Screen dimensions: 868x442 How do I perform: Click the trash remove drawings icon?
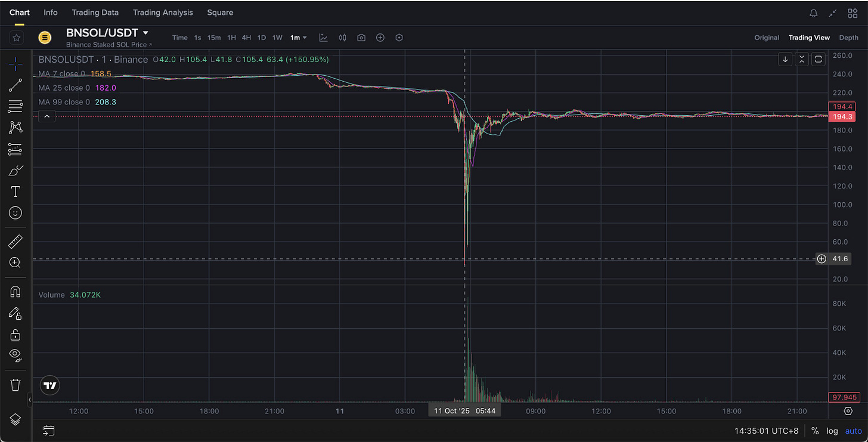[x=16, y=385]
